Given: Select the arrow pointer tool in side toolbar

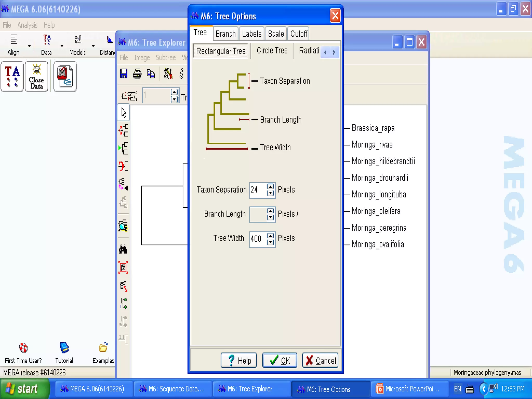Looking at the screenshot, I should coord(124,112).
